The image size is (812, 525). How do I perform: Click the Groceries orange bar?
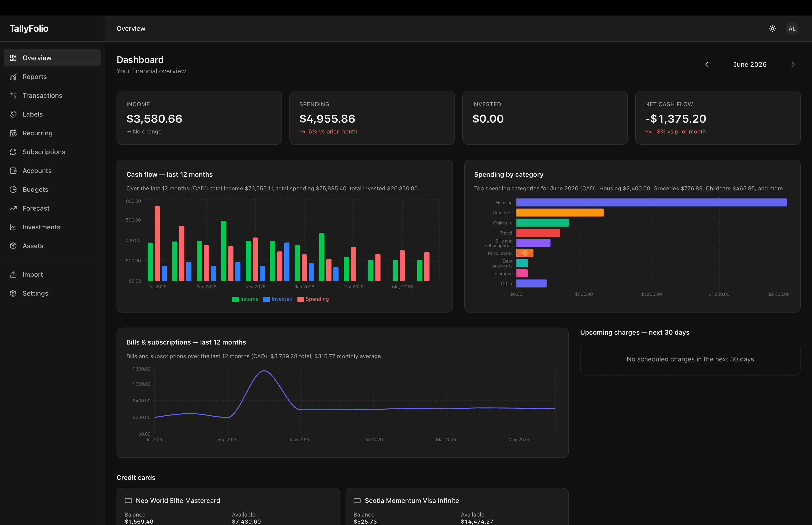560,213
